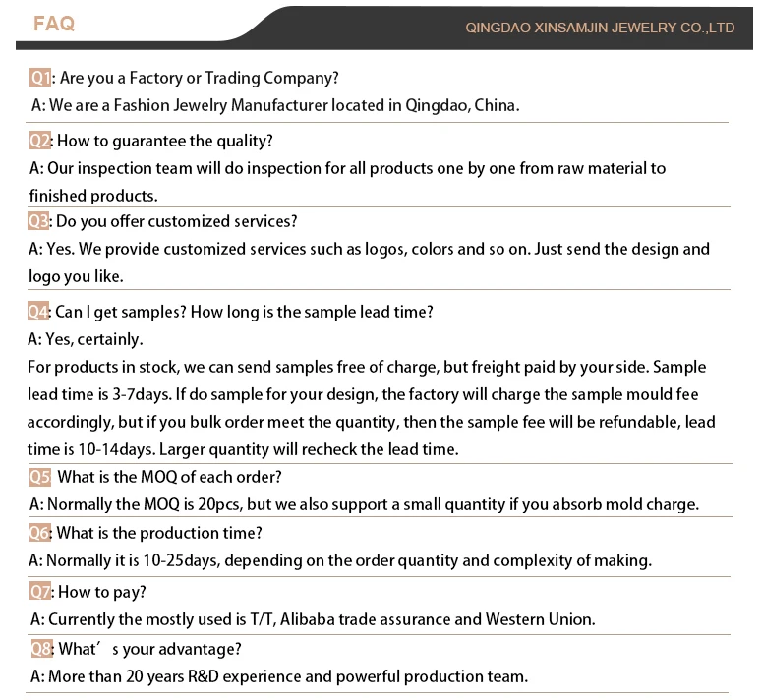Select the "Can I get samples?" question text
This screenshot has height=700, width=762.
coord(244,312)
